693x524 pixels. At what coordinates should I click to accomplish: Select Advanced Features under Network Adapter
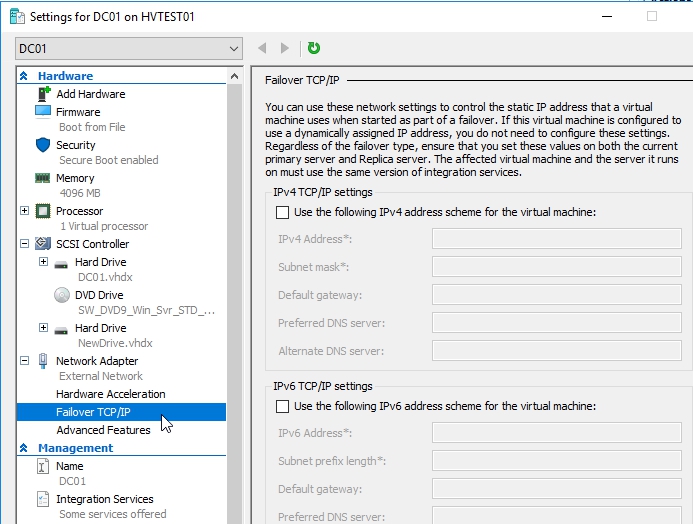[103, 430]
